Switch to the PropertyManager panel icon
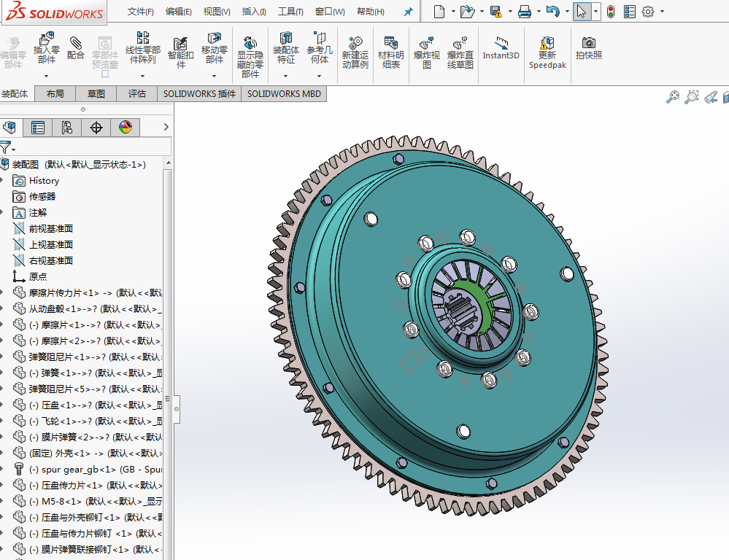 coord(38,128)
